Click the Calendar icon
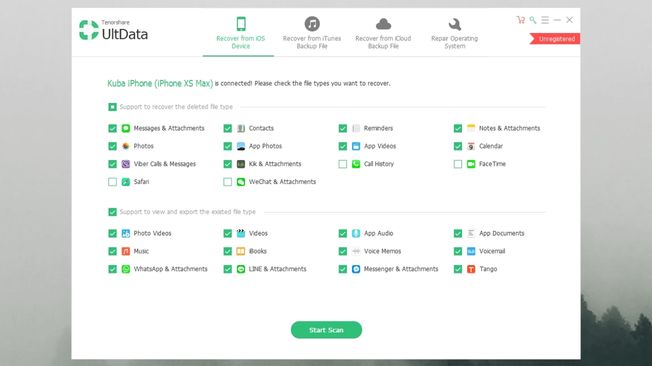The width and height of the screenshot is (652, 366). point(471,146)
